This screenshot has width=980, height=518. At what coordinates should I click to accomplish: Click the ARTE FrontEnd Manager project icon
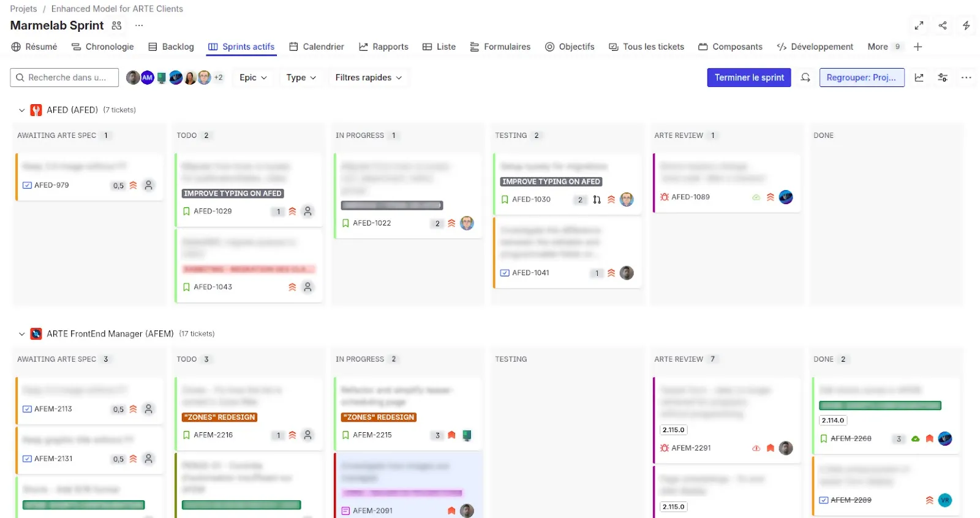pos(36,333)
